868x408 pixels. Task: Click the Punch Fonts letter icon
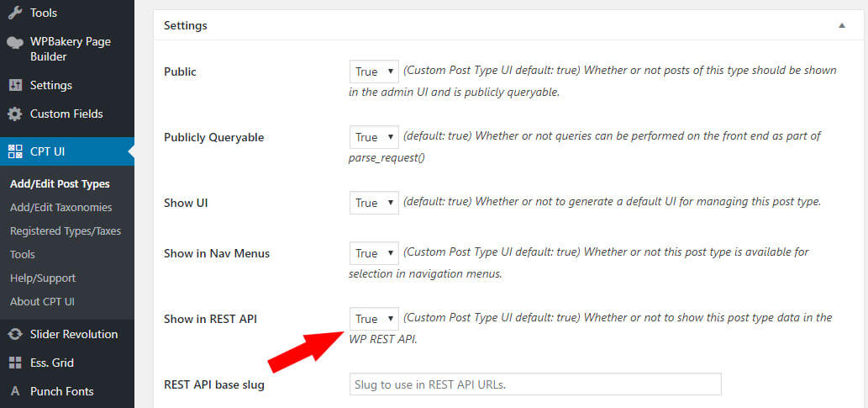click(x=15, y=391)
